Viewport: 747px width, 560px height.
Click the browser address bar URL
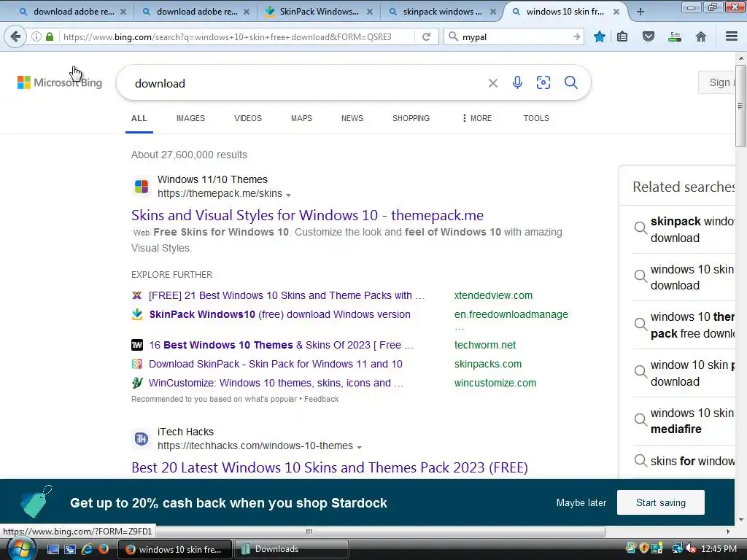(x=228, y=36)
